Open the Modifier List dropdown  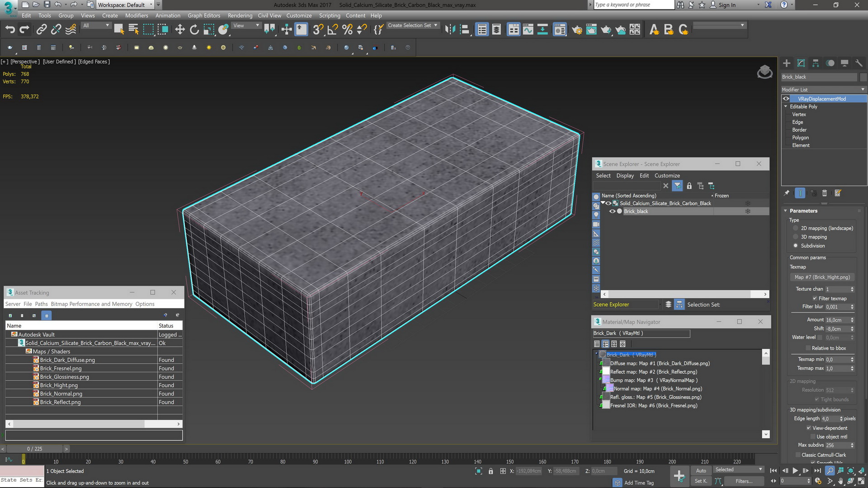(x=824, y=89)
